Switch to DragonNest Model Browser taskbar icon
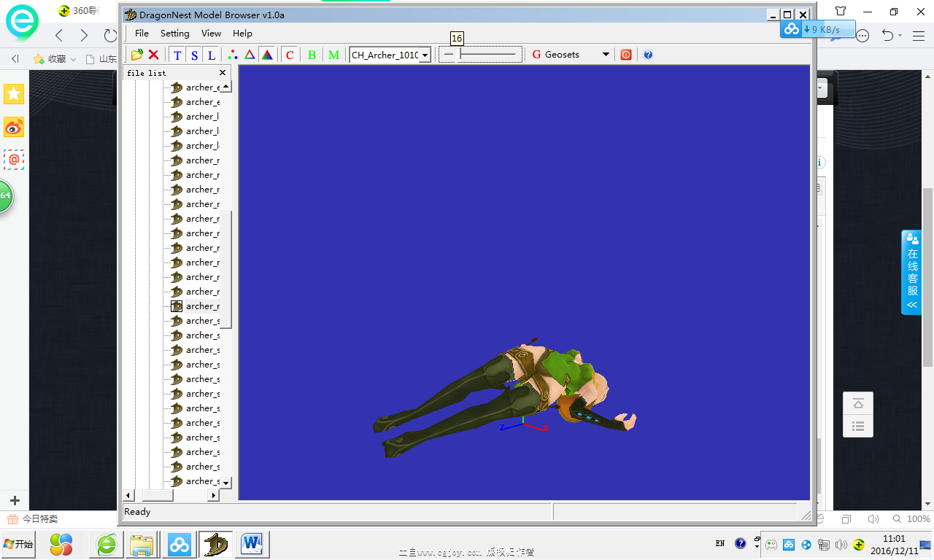This screenshot has width=934, height=560. 216,544
